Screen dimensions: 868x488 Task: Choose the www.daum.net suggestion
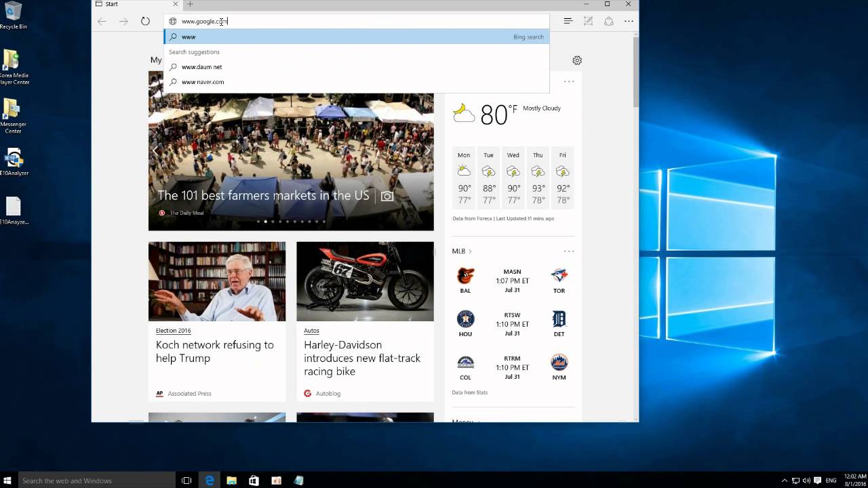357,67
